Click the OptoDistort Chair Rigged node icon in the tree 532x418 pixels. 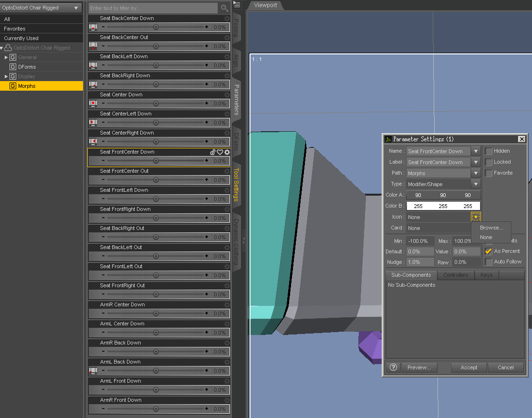(8, 48)
